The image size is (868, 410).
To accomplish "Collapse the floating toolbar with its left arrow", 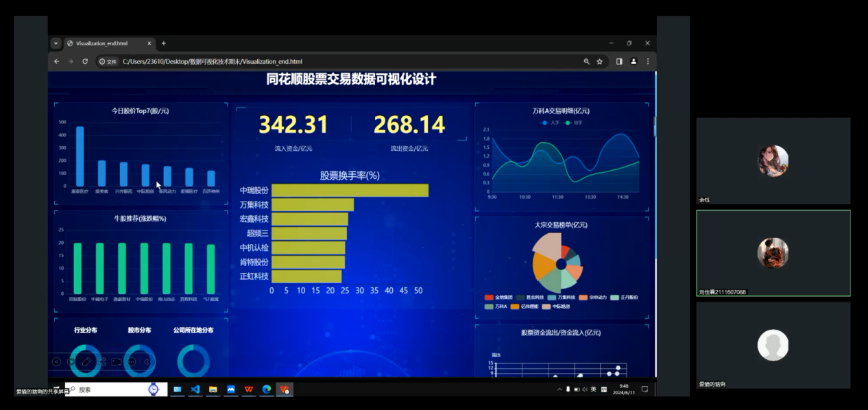I will (146, 361).
